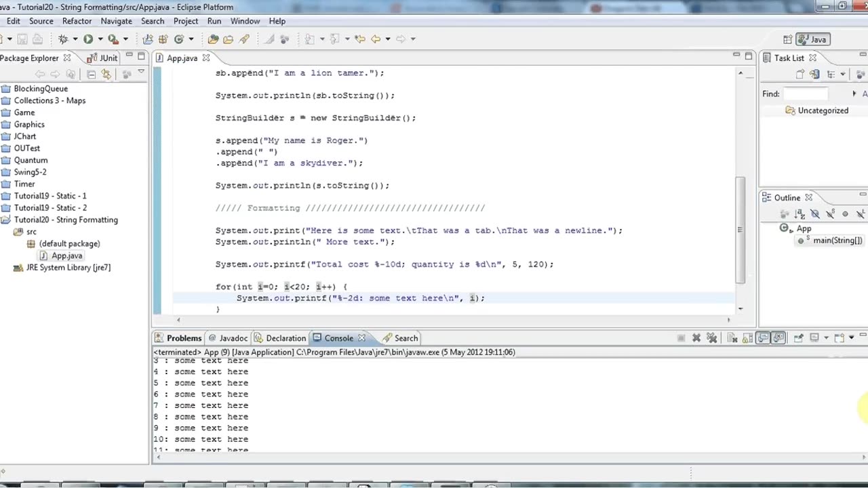Screen dimensions: 868x488
Task: Switch to the Declaration tab
Action: click(x=280, y=338)
